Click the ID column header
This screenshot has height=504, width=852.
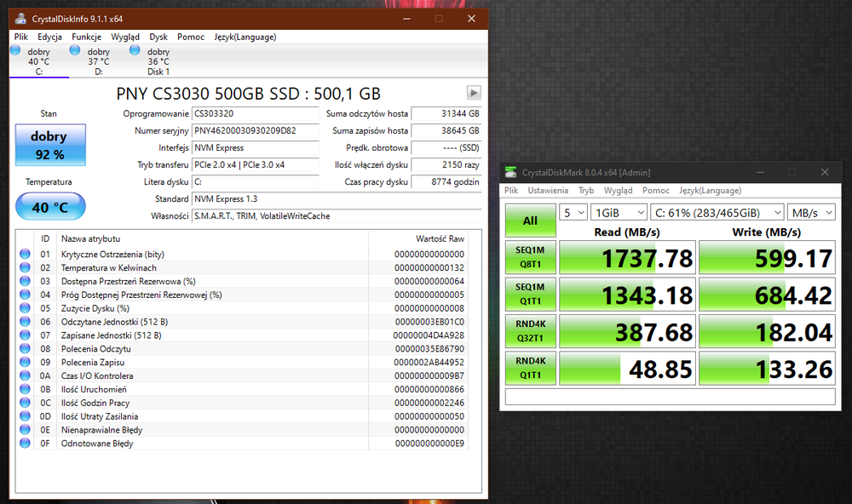pyautogui.click(x=45, y=238)
